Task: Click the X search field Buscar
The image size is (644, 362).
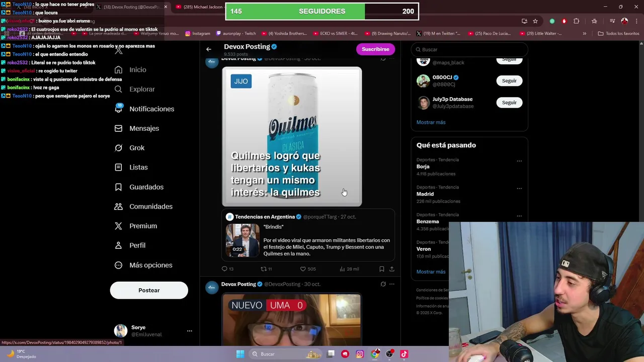Action: tap(469, 49)
